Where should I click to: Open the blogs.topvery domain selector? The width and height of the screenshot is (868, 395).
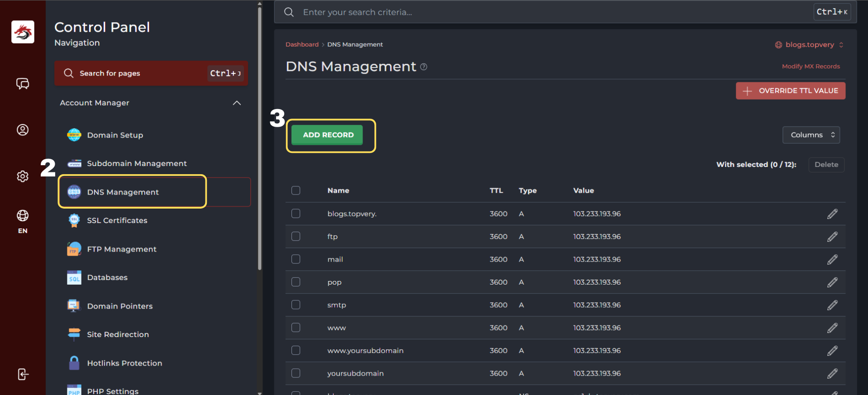[x=809, y=45]
